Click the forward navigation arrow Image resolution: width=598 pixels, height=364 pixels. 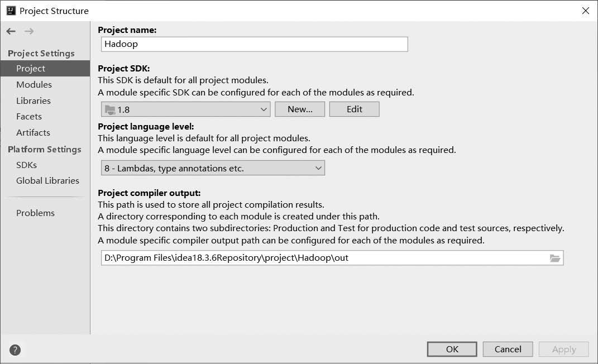point(29,31)
